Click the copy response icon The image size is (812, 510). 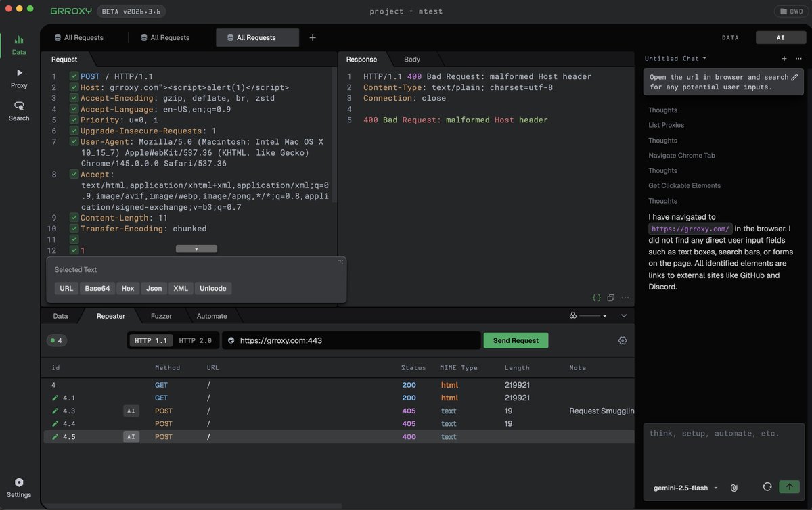click(x=610, y=298)
